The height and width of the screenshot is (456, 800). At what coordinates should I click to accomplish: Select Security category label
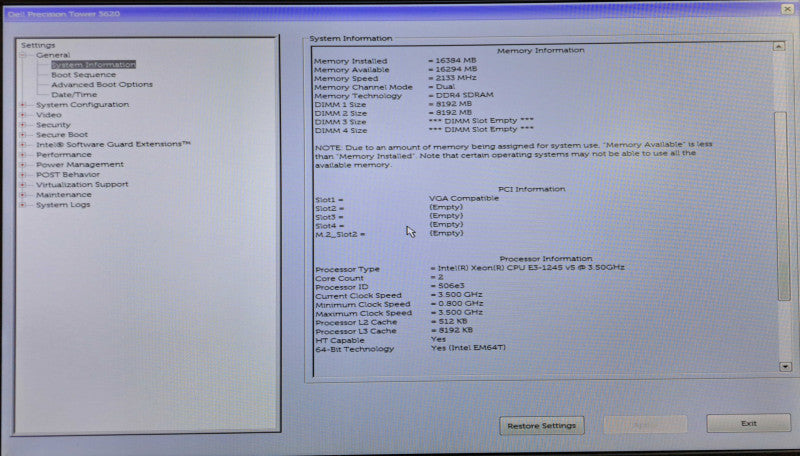(x=53, y=125)
